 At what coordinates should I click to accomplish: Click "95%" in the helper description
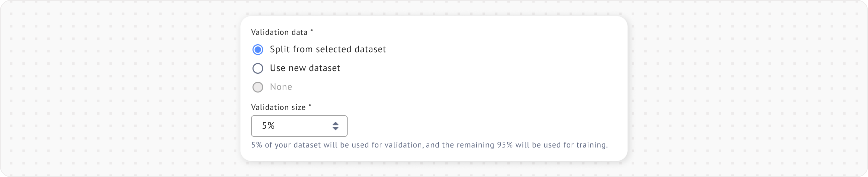505,145
